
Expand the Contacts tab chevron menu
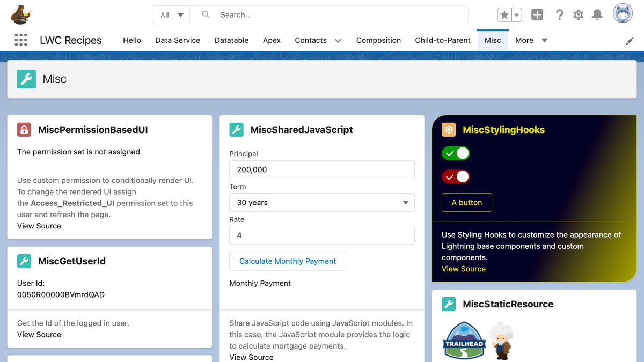click(x=338, y=41)
